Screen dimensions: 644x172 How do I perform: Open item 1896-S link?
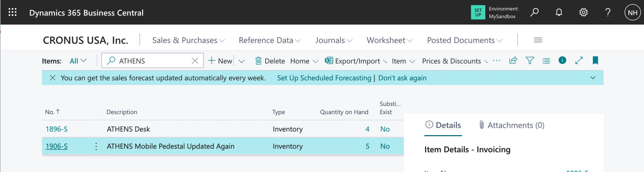[x=56, y=129]
